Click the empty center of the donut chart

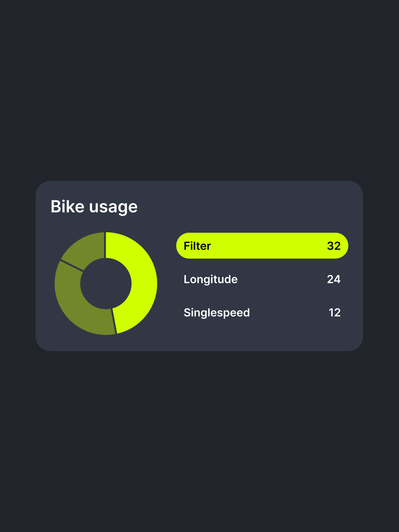tap(106, 283)
